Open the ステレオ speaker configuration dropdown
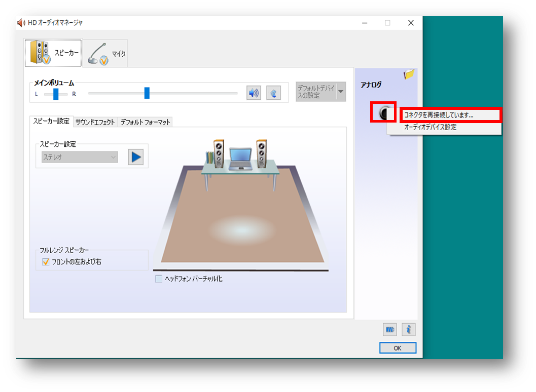 (x=80, y=157)
